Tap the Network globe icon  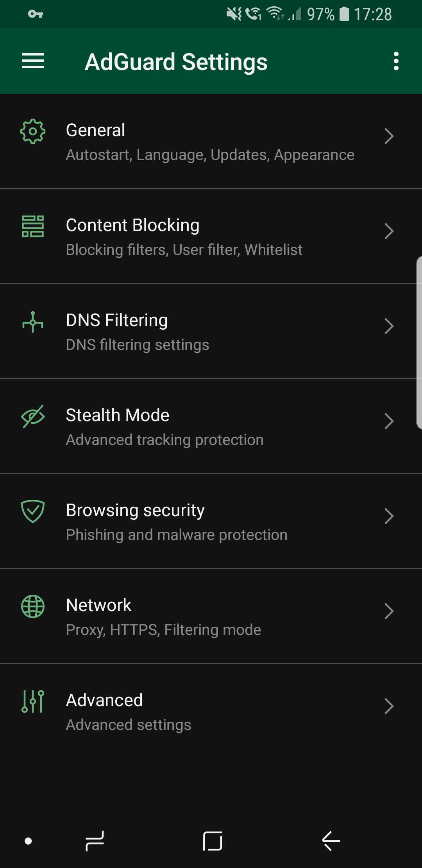click(x=33, y=606)
